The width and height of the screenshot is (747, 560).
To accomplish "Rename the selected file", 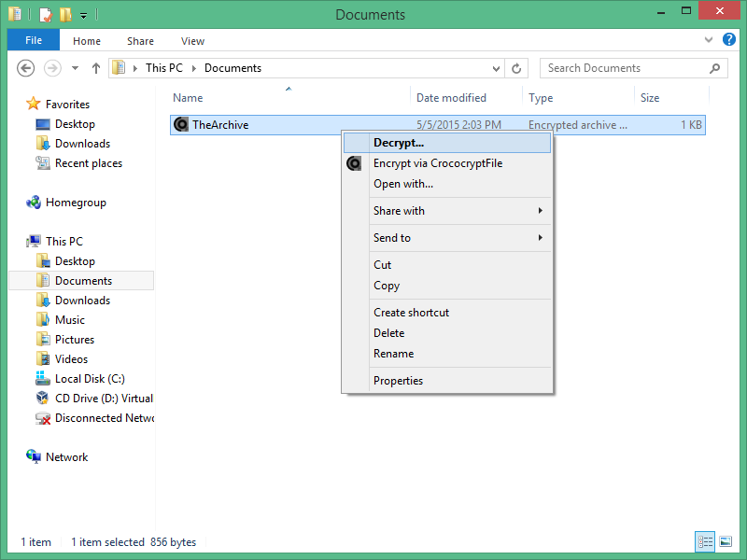I will pos(393,354).
